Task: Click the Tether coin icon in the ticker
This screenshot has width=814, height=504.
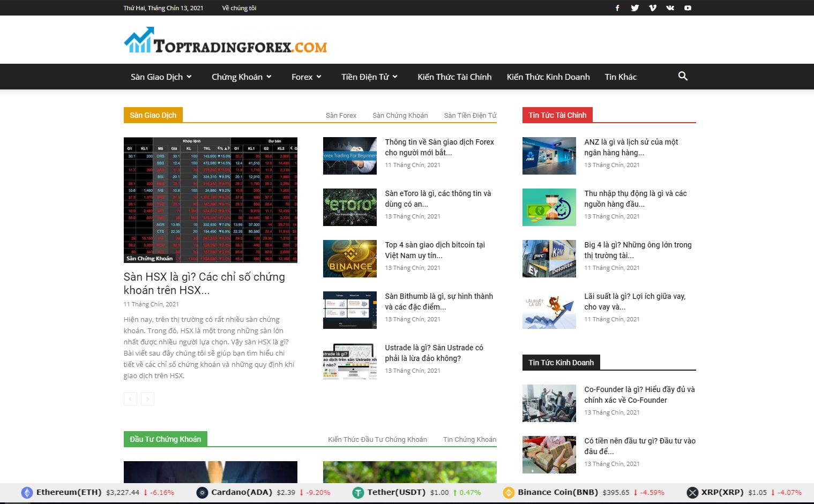Action: pos(358,493)
